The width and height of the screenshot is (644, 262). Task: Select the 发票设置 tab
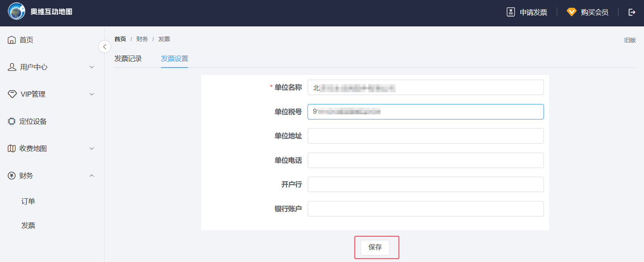click(174, 59)
